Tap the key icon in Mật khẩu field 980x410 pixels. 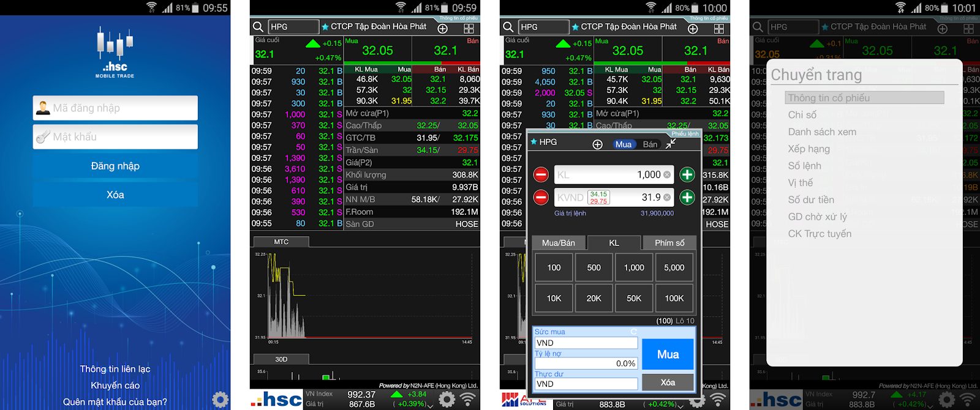(x=43, y=137)
